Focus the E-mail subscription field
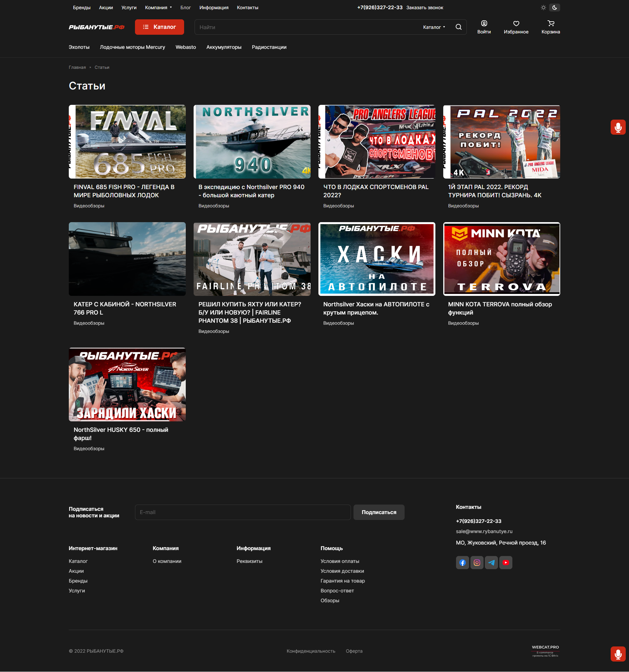Viewport: 629px width, 672px height. click(243, 512)
